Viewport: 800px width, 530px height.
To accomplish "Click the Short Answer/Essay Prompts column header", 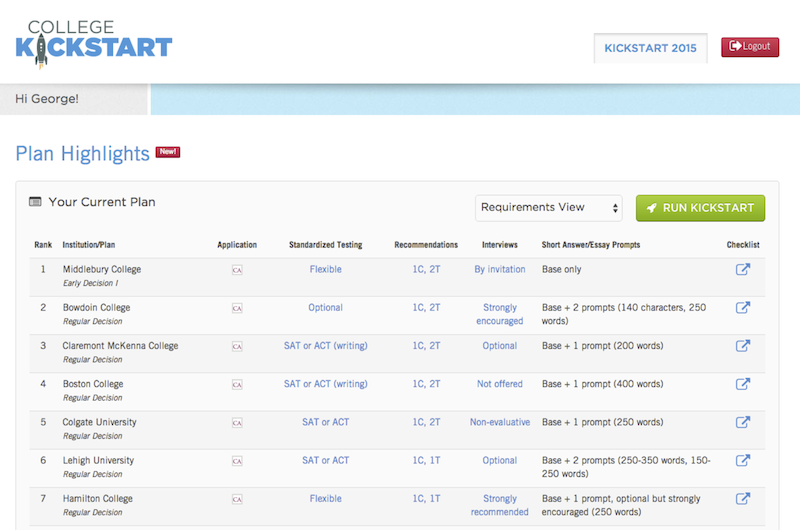I will pos(591,245).
